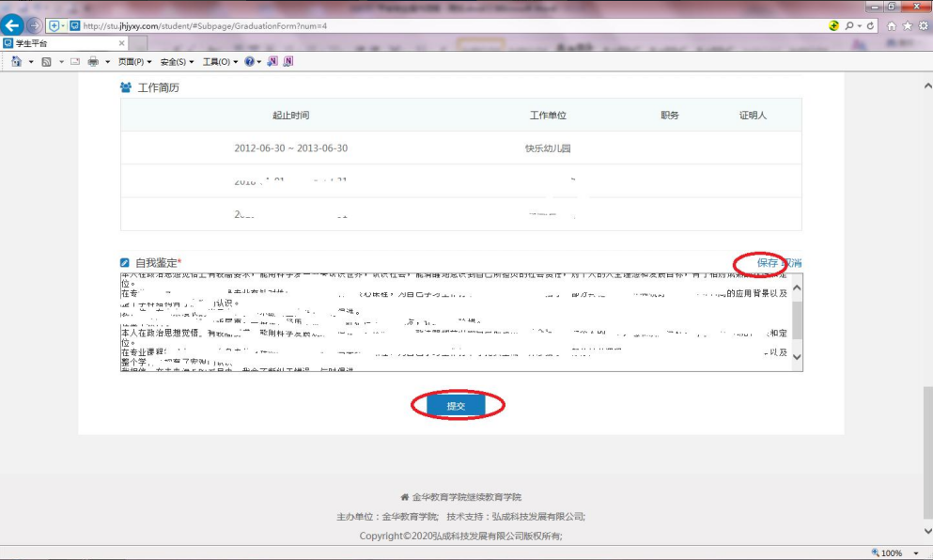The image size is (933, 560).
Task: Open Favorites with the star icon
Action: [x=907, y=25]
